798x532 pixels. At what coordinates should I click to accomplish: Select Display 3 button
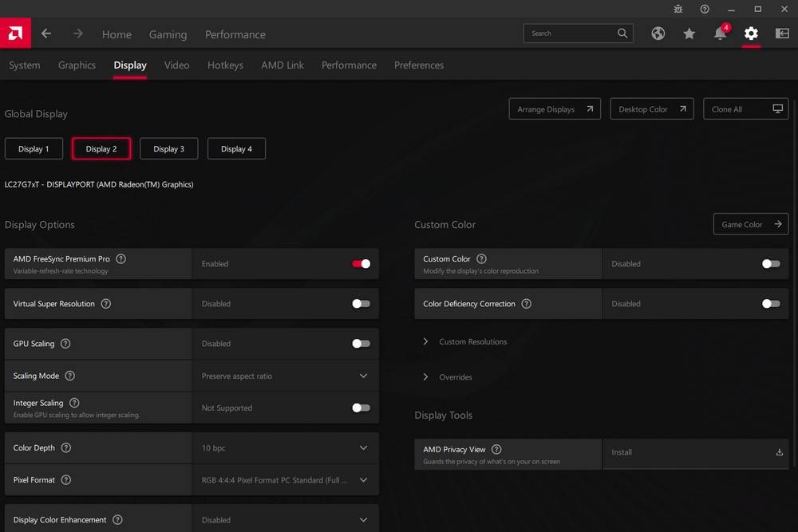[x=169, y=148]
